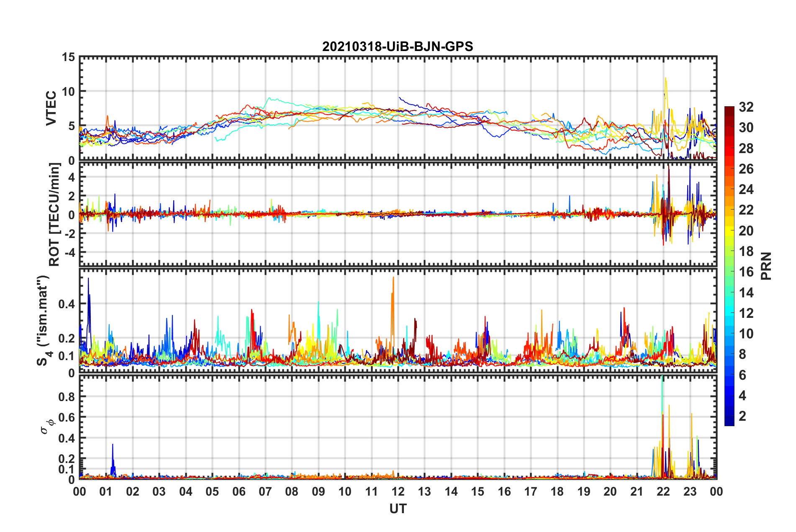Click colorbar tick label 22
796x532 pixels.
746,210
